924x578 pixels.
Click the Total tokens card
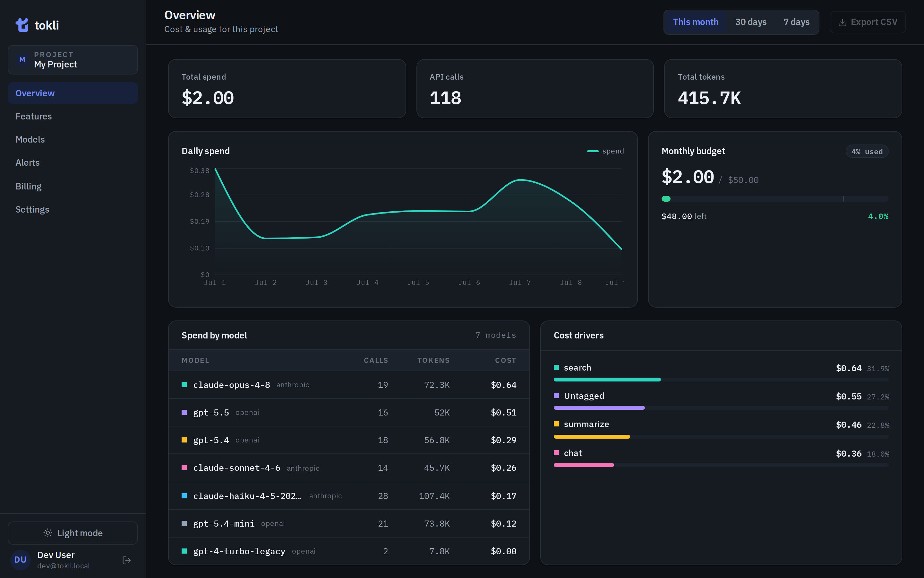click(783, 89)
